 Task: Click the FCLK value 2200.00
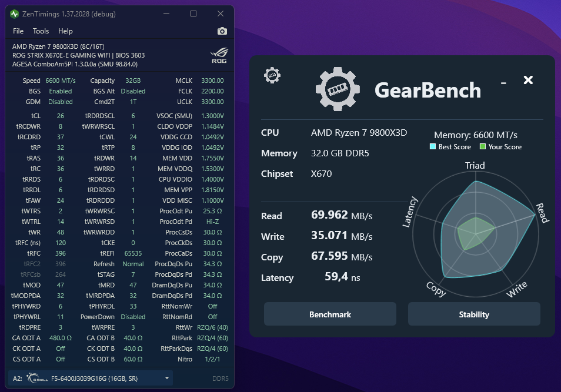point(212,91)
